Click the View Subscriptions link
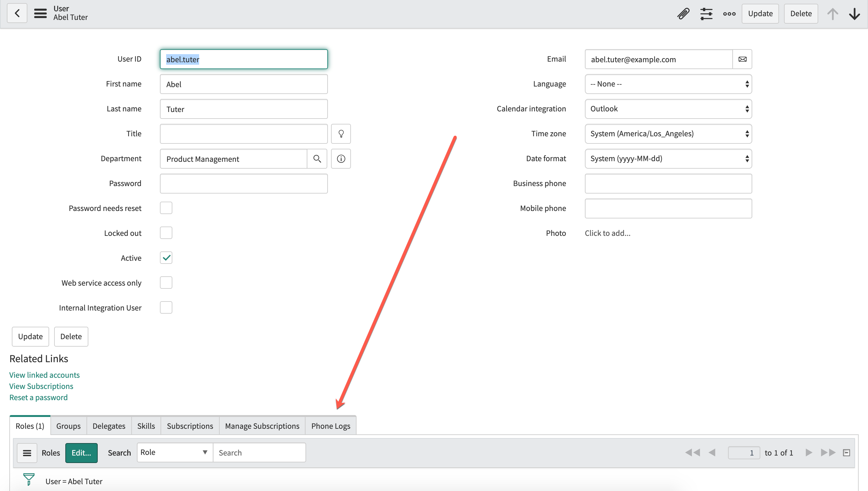The image size is (868, 491). click(x=40, y=386)
